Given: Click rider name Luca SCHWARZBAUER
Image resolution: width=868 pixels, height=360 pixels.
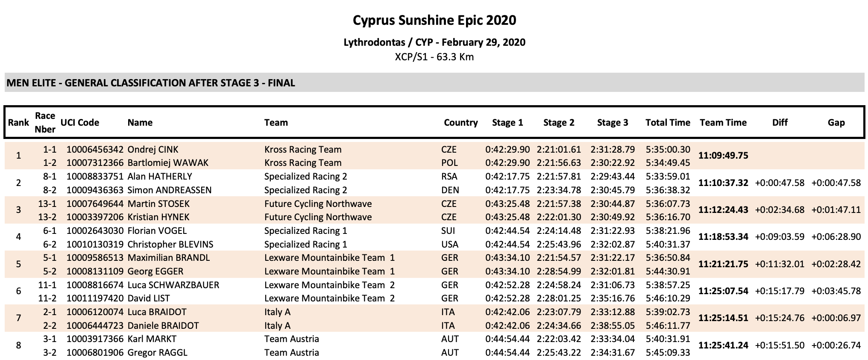Looking at the screenshot, I should [x=173, y=285].
